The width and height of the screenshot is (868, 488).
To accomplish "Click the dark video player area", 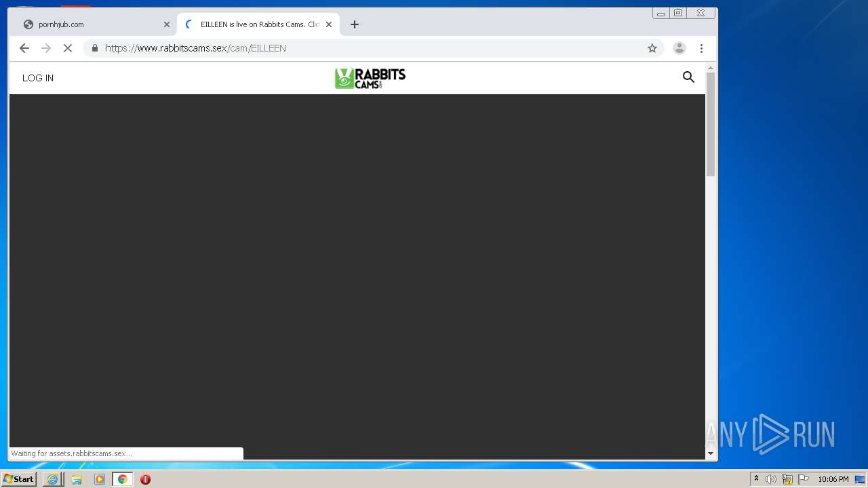I will pos(357,277).
